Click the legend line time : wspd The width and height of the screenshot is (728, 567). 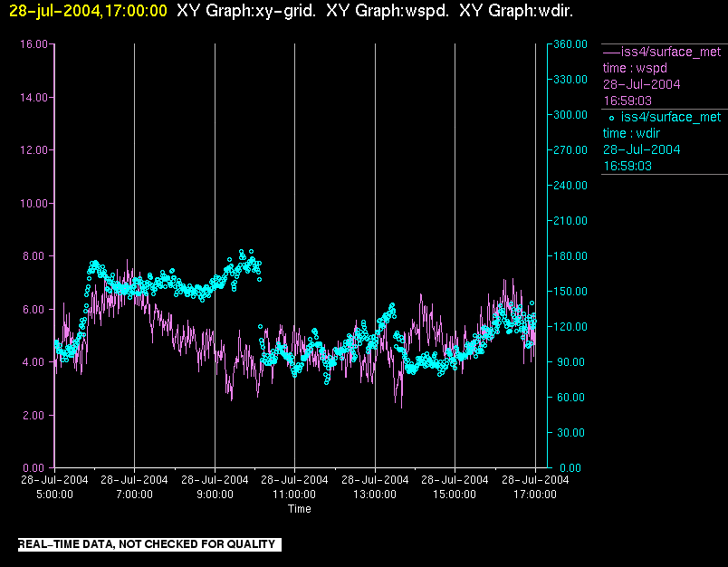(x=635, y=68)
